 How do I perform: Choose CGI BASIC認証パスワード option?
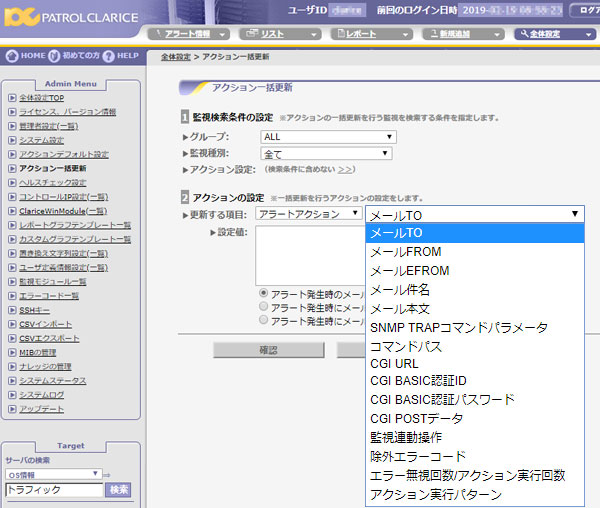click(475, 400)
